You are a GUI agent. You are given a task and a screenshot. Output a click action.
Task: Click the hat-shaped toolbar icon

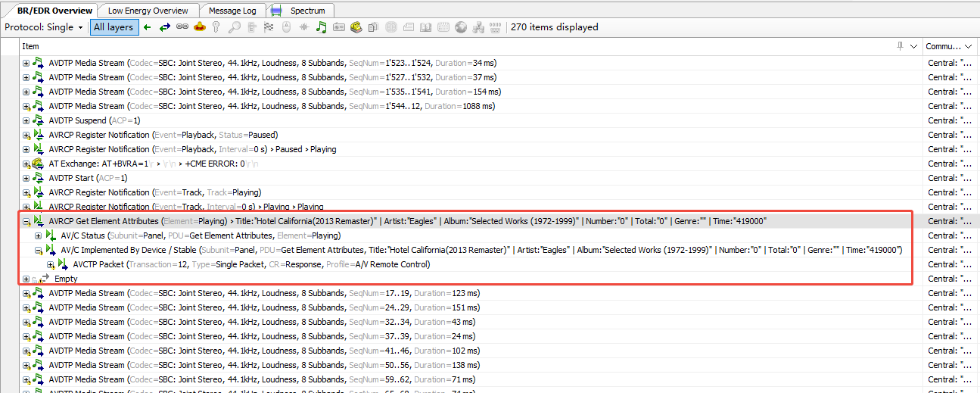tap(199, 27)
